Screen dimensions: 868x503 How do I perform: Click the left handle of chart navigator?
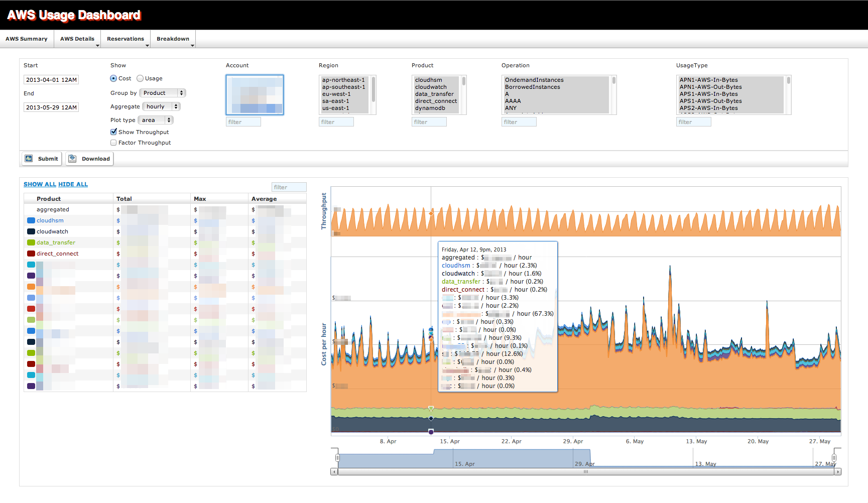click(x=338, y=458)
